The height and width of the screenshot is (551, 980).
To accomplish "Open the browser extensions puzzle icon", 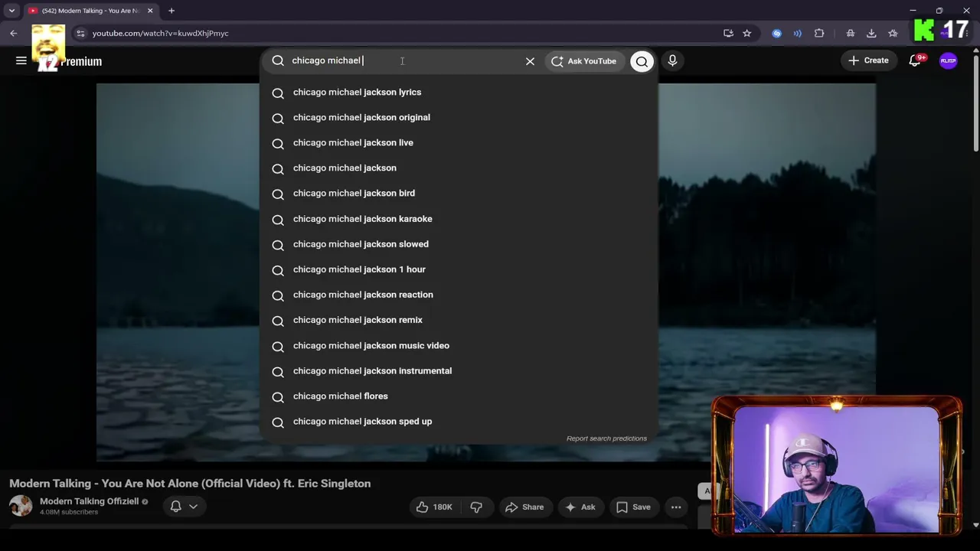I will coord(819,33).
